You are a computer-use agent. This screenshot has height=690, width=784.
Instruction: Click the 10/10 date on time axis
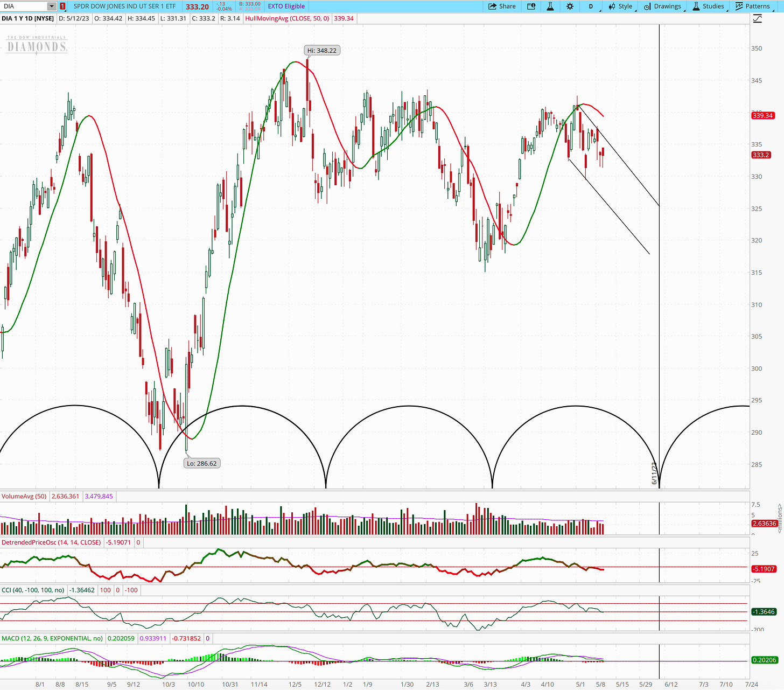click(196, 684)
